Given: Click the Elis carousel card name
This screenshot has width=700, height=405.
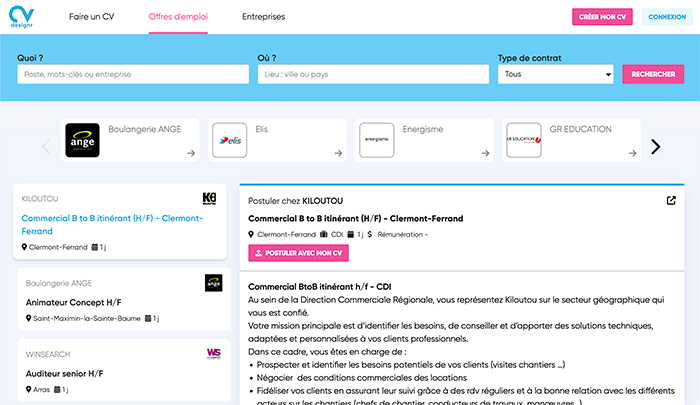Looking at the screenshot, I should (262, 129).
